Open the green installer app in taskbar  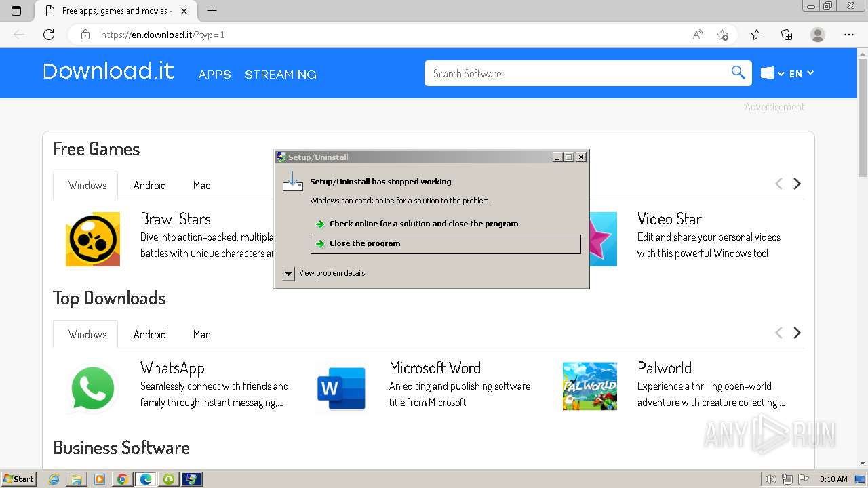(x=169, y=479)
